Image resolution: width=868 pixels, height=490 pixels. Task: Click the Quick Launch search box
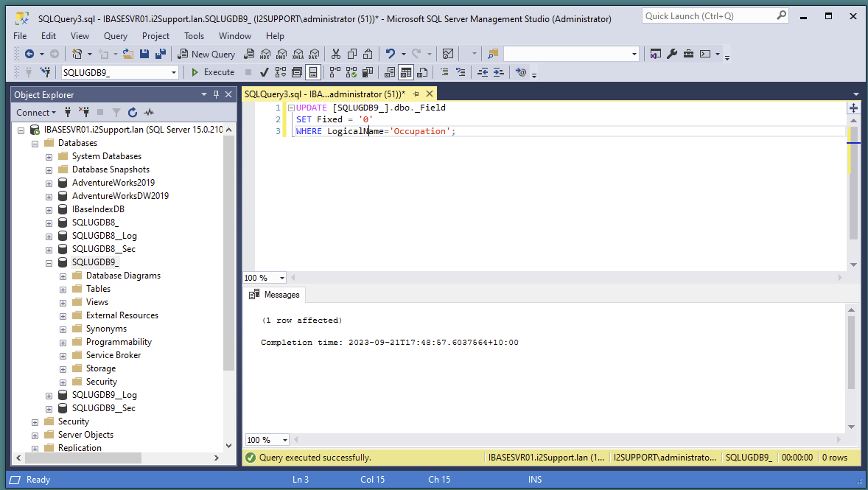tap(707, 15)
